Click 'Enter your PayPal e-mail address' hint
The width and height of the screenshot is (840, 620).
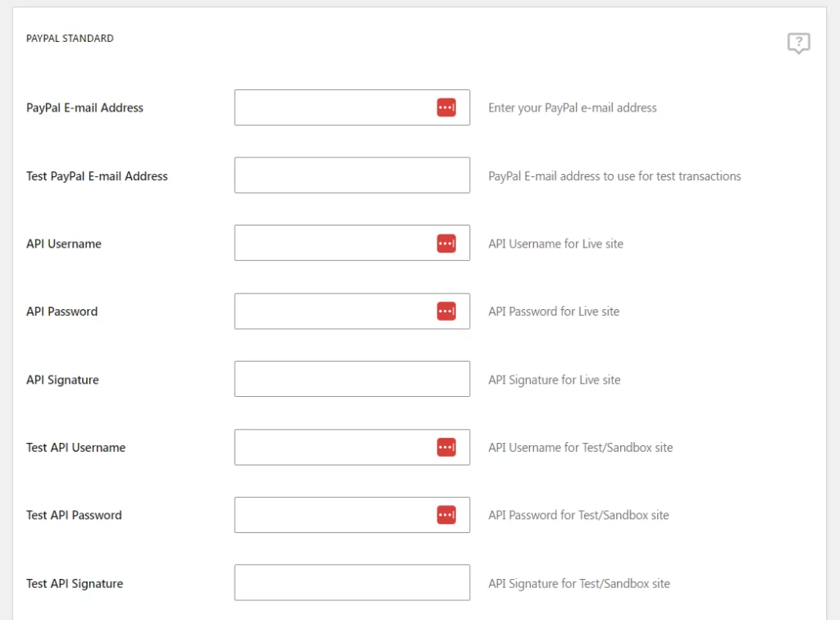572,108
